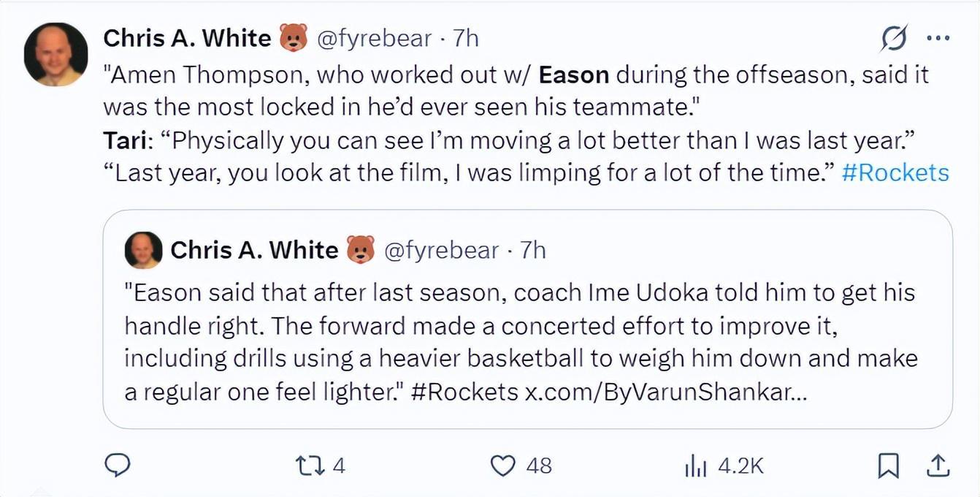The height and width of the screenshot is (497, 980).
Task: Open the Grok slash-circle icon
Action: click(895, 38)
